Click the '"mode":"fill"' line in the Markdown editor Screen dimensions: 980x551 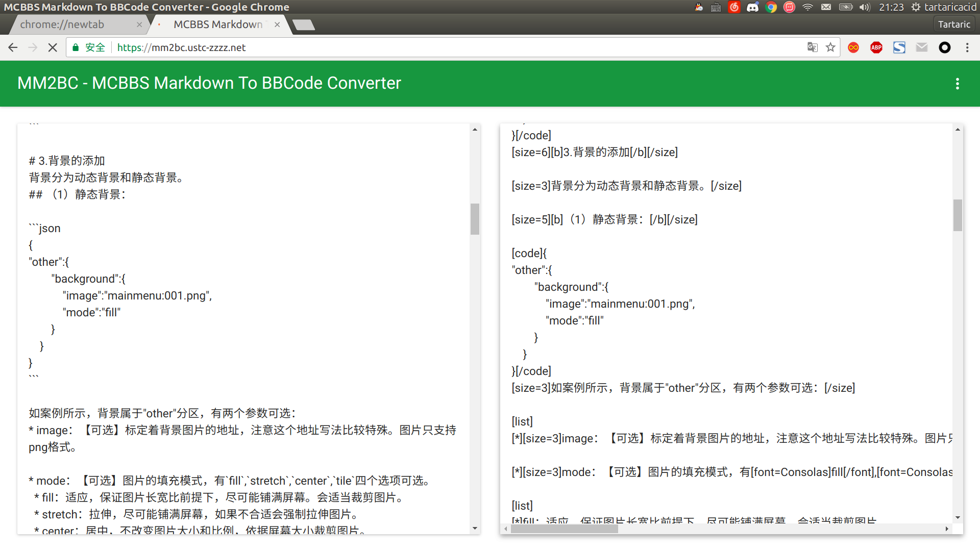(91, 312)
